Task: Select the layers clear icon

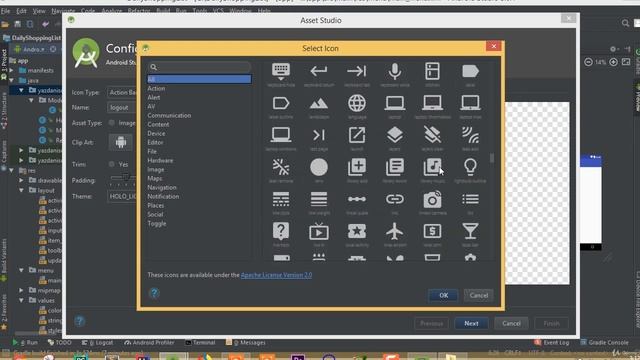Action: click(x=432, y=135)
